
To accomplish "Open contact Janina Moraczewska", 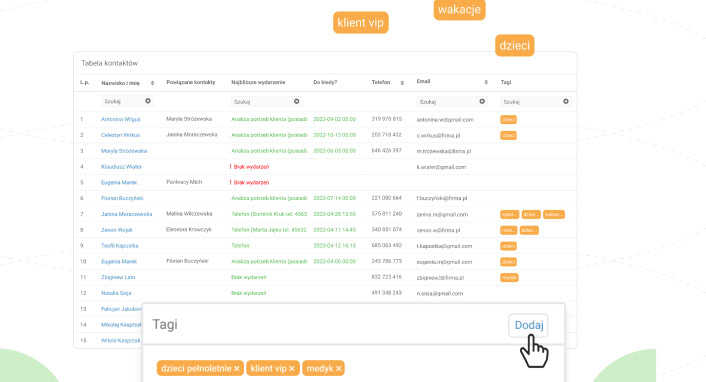I will click(x=127, y=214).
